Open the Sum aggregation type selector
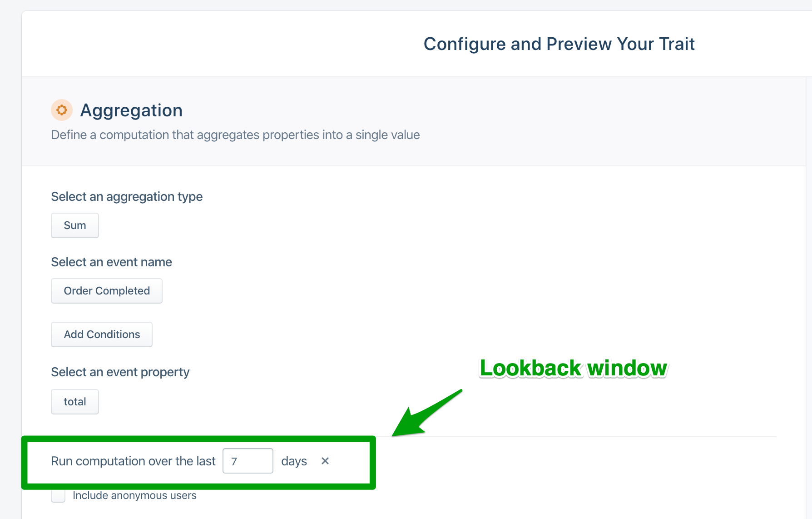 (x=74, y=225)
